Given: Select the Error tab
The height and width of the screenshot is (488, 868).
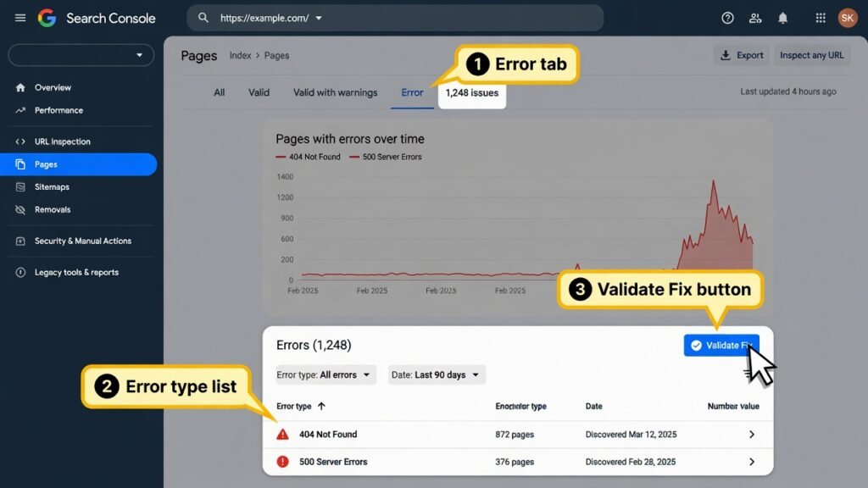Looking at the screenshot, I should tap(412, 92).
